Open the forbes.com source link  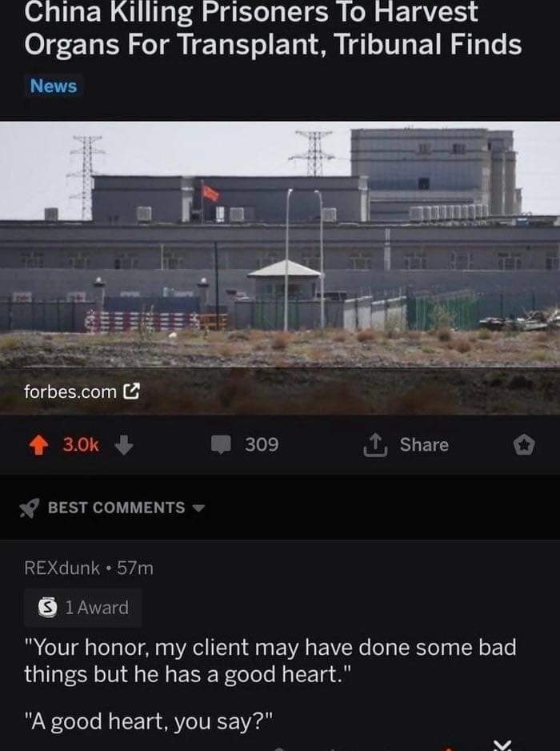coord(70,392)
